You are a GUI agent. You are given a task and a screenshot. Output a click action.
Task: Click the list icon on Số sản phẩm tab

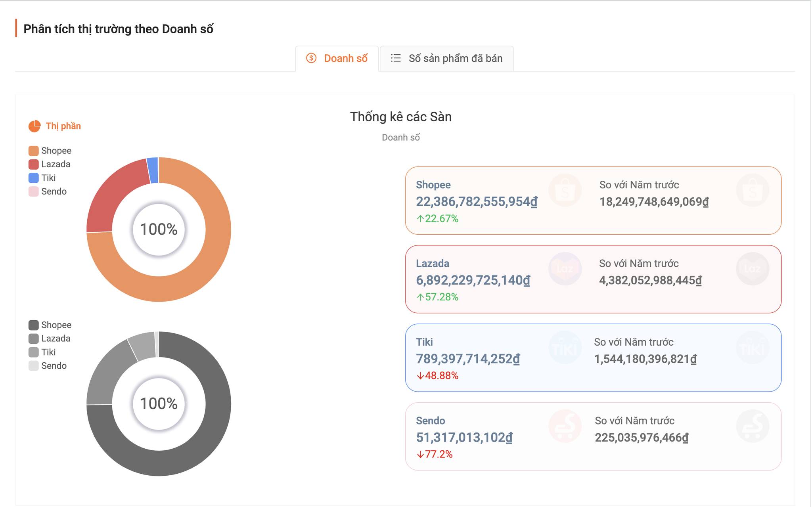[396, 58]
